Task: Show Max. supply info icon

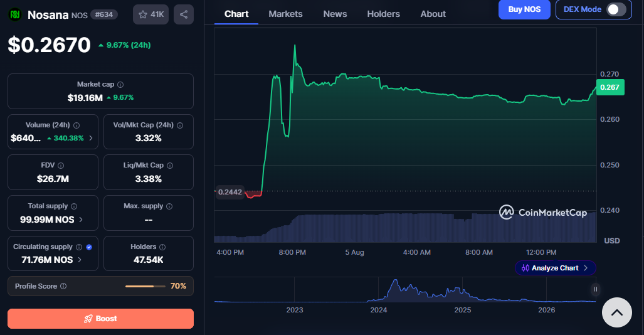Action: [x=169, y=206]
